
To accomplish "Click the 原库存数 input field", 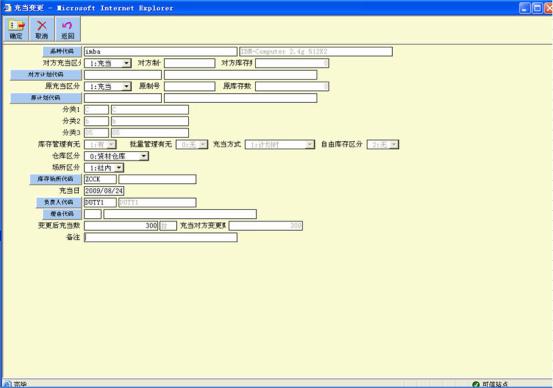I will coord(292,86).
